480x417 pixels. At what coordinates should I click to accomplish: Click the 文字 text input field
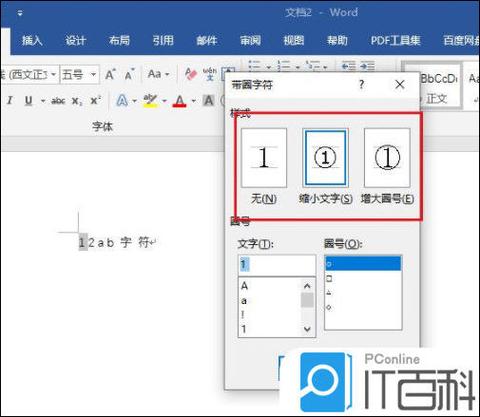[x=277, y=265]
